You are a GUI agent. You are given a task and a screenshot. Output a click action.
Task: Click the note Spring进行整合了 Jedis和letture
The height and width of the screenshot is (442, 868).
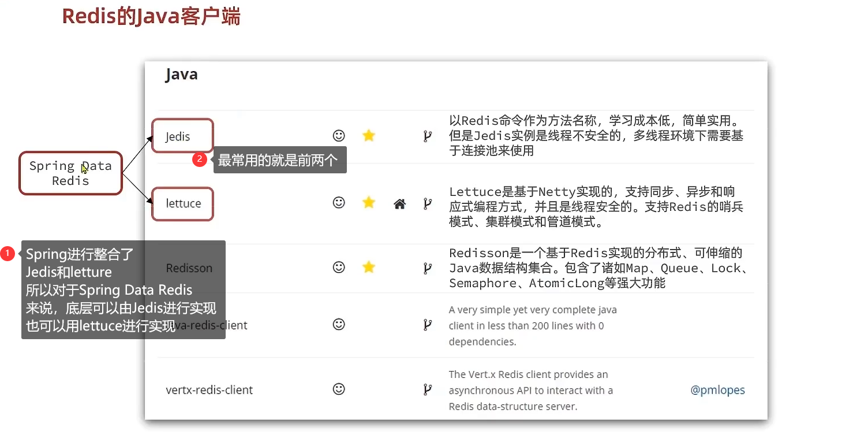[123, 289]
